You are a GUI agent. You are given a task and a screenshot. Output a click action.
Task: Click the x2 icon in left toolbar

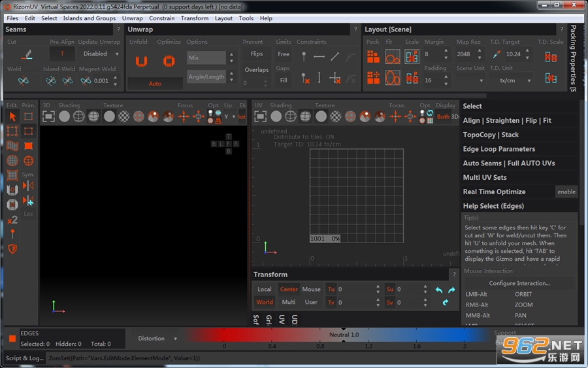tap(12, 220)
